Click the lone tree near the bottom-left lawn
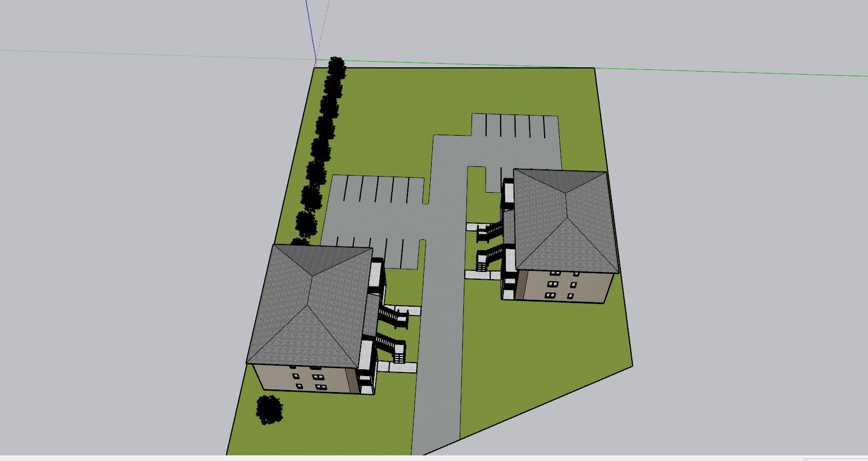 269,409
